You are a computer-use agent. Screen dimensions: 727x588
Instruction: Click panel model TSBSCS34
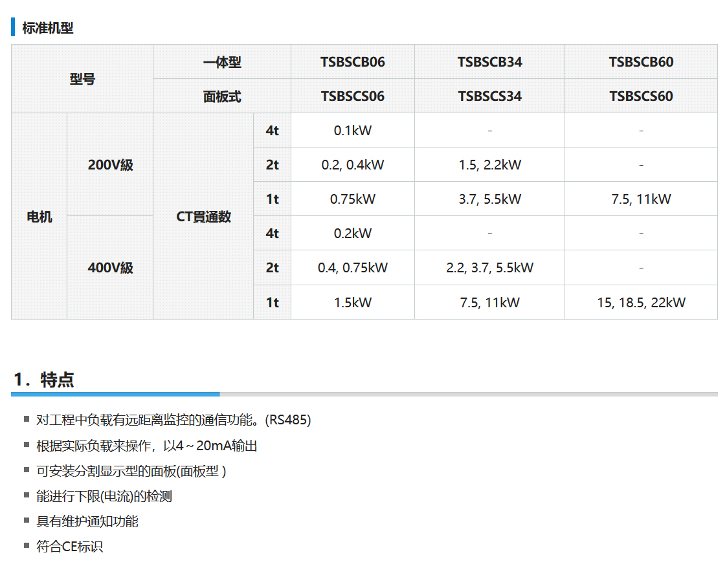tap(489, 96)
